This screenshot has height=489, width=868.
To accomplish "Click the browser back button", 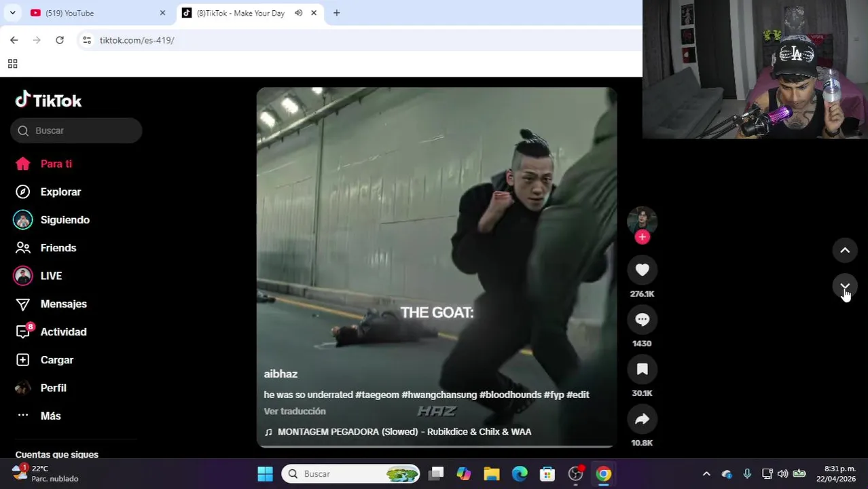I will pyautogui.click(x=14, y=40).
